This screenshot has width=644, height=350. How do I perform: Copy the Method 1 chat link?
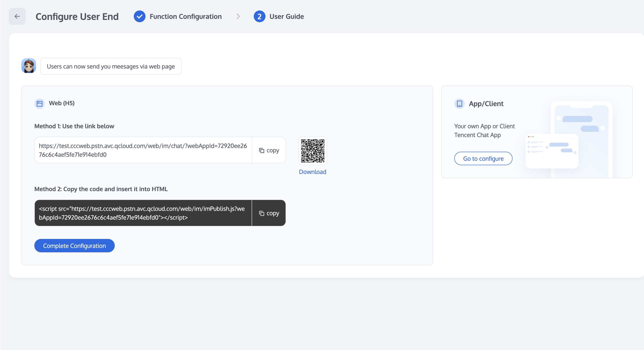(269, 150)
